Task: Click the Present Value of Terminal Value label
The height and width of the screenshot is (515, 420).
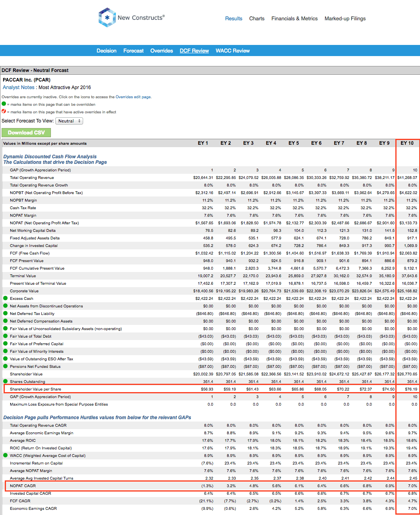Action: point(38,284)
